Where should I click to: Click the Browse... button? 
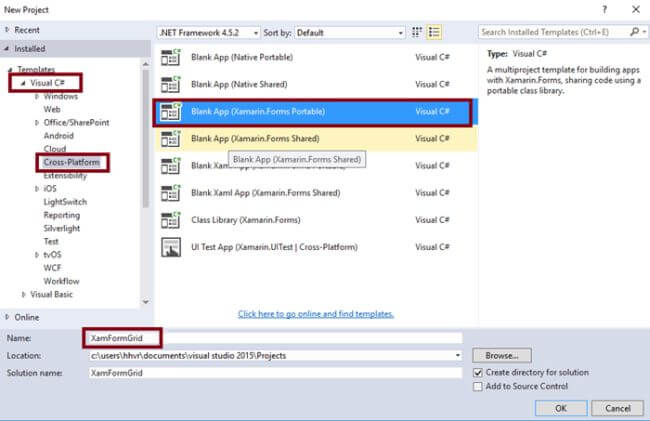click(x=502, y=356)
